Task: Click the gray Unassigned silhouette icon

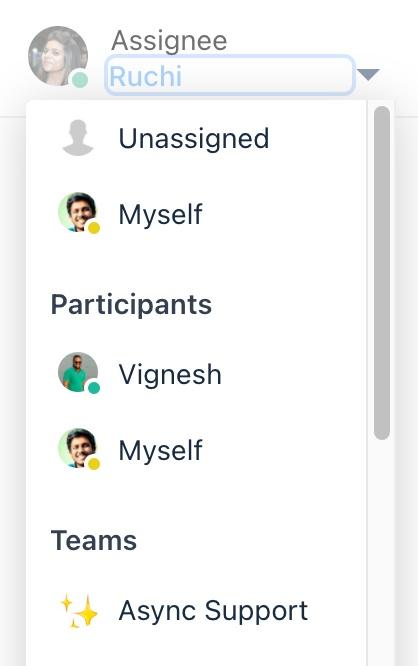Action: tap(78, 138)
